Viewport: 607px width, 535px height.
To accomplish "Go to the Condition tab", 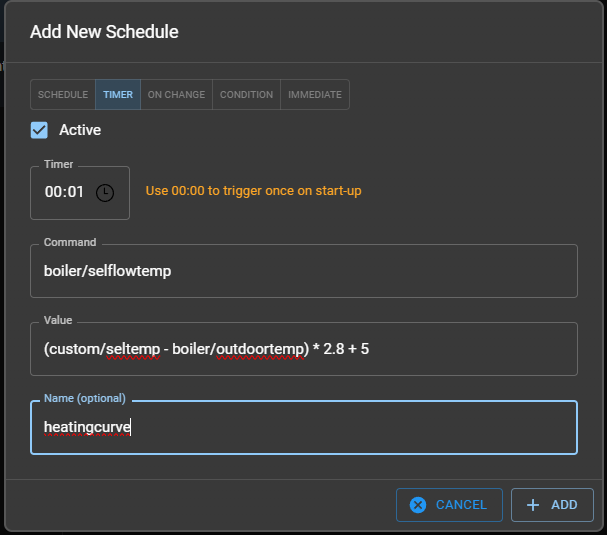I will 246,95.
